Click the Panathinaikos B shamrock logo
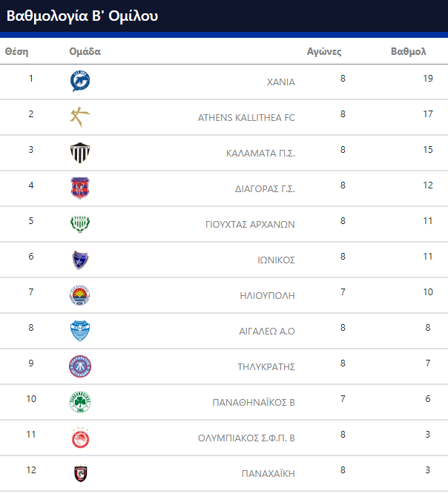 coord(80,402)
